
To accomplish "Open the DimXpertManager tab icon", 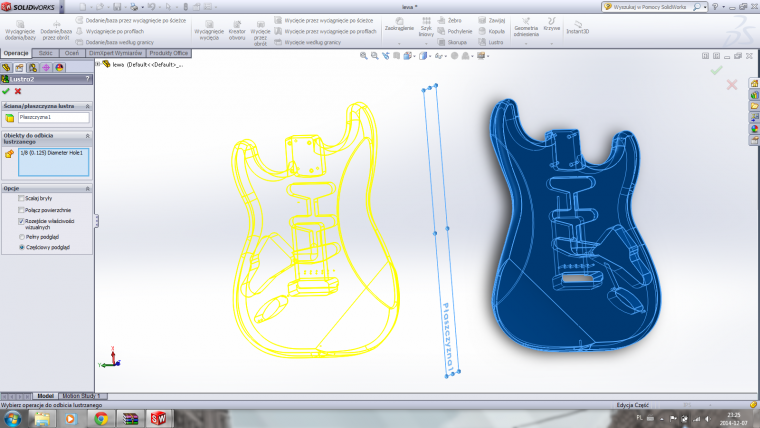I will (46, 67).
